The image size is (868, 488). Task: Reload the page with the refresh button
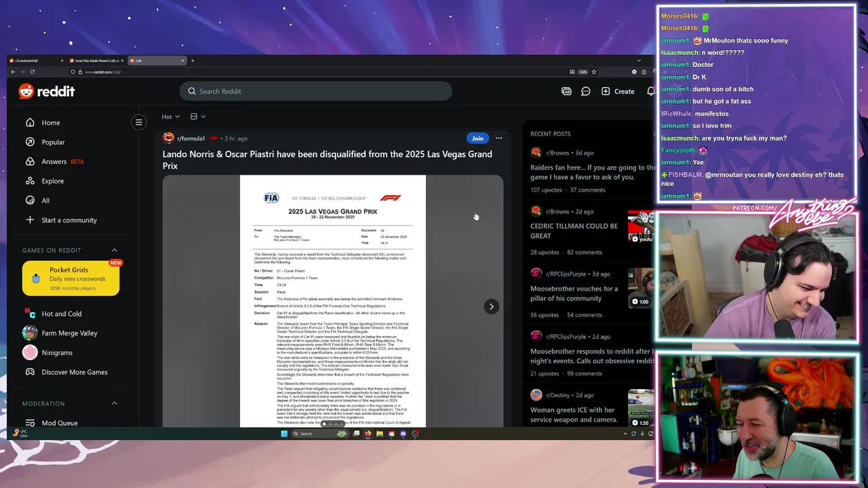coord(32,72)
